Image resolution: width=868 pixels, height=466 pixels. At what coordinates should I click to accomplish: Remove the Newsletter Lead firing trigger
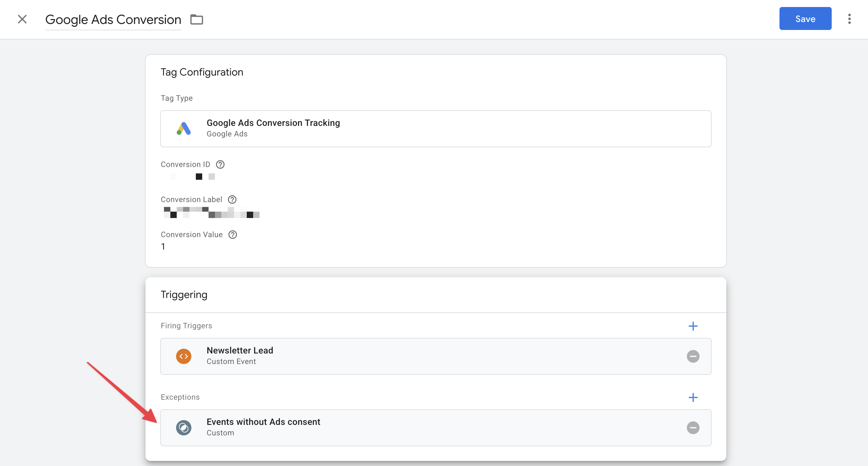click(x=693, y=356)
